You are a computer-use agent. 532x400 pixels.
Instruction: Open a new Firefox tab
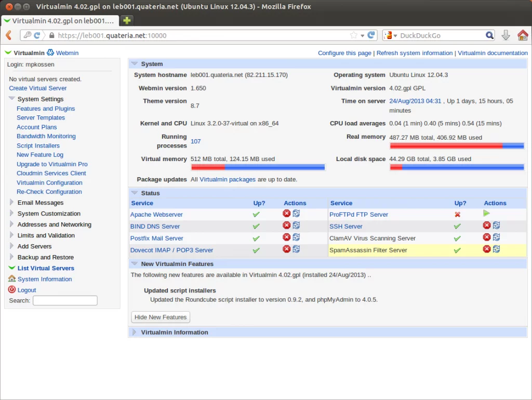127,21
